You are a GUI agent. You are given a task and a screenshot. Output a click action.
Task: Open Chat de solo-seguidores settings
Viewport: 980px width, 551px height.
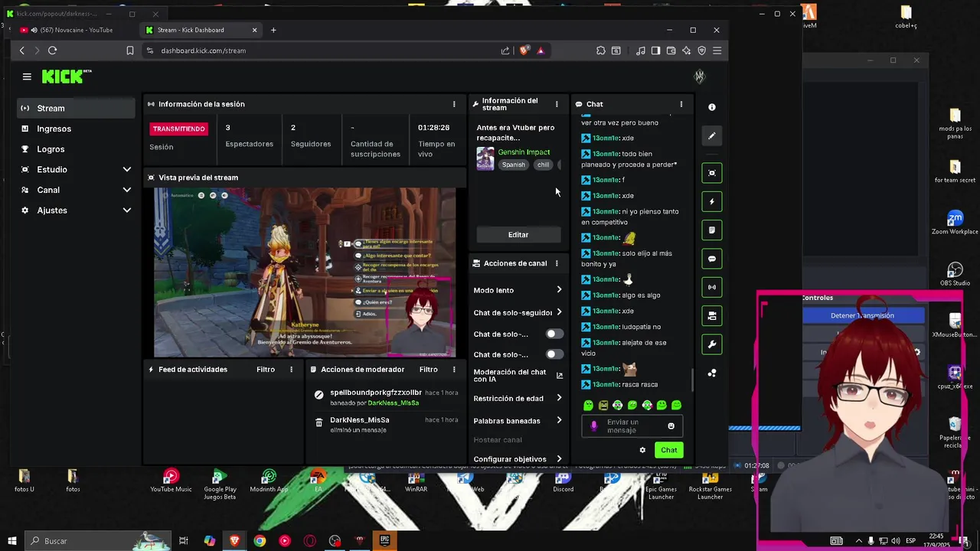518,312
